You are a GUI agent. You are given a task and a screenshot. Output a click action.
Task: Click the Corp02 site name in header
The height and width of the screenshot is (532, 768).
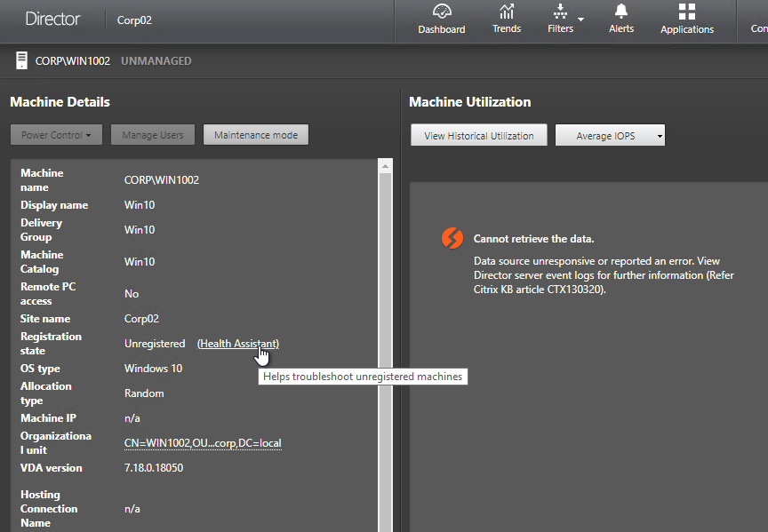point(134,20)
